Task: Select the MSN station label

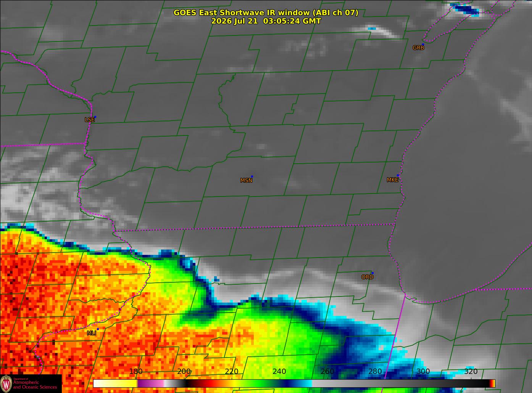Action: point(246,180)
